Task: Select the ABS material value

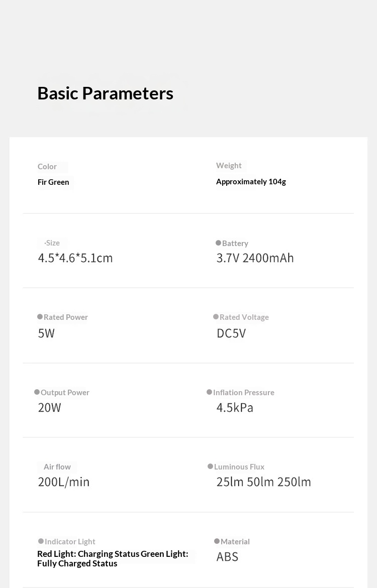Action: (227, 557)
